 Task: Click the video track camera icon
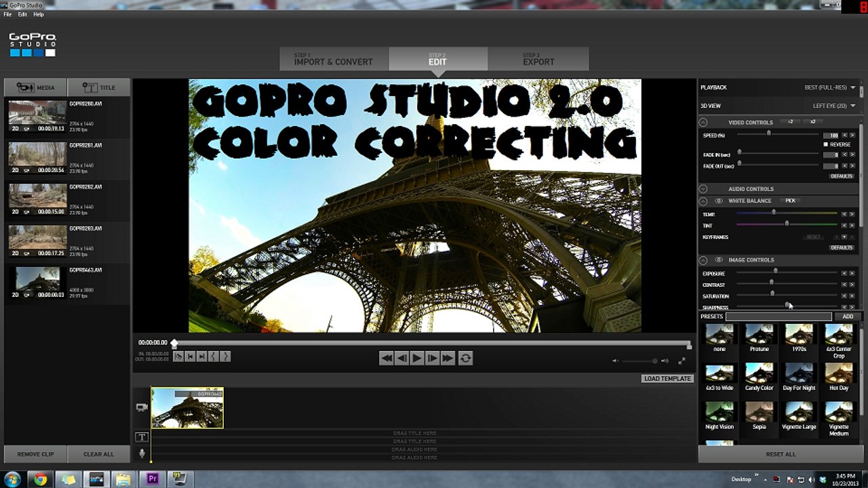click(x=142, y=407)
